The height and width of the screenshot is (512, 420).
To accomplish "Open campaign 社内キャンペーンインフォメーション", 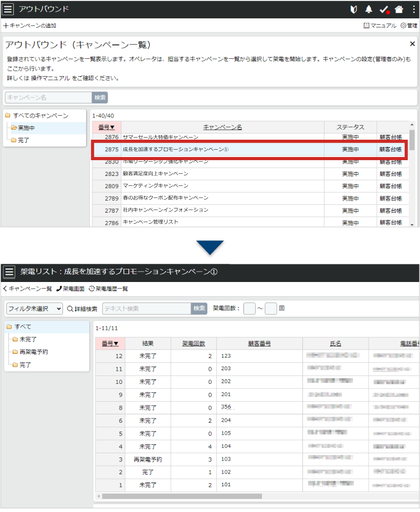I will click(x=165, y=210).
